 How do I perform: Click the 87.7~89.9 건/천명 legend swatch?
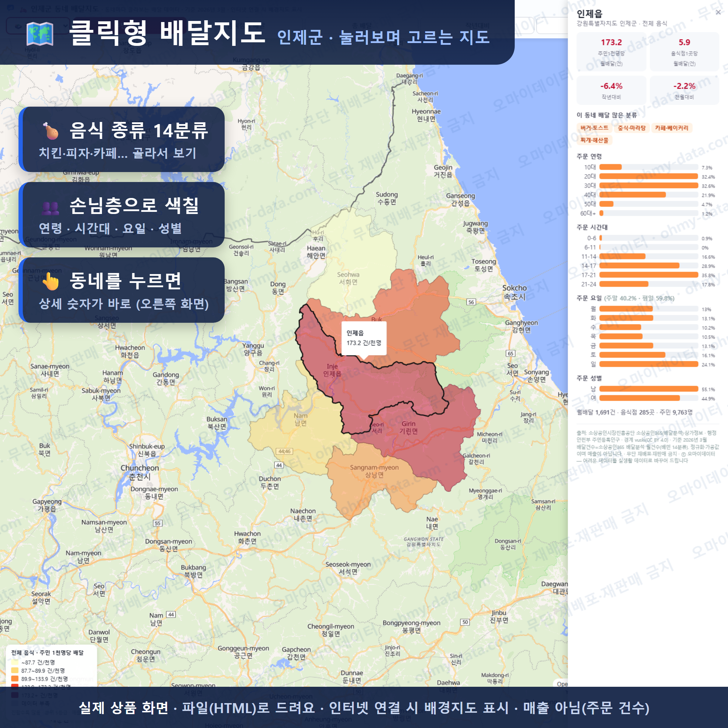[x=15, y=670]
